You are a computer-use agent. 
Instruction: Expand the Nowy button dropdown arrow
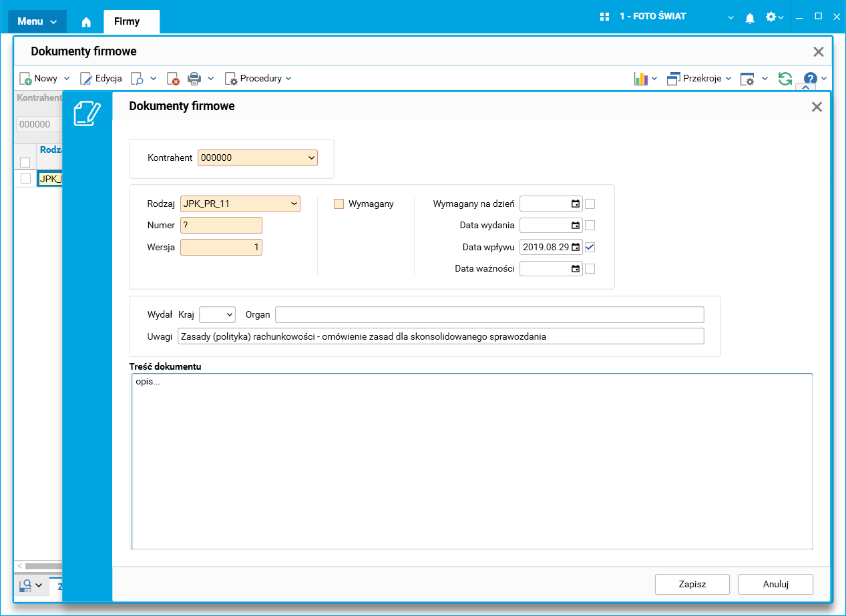[66, 79]
